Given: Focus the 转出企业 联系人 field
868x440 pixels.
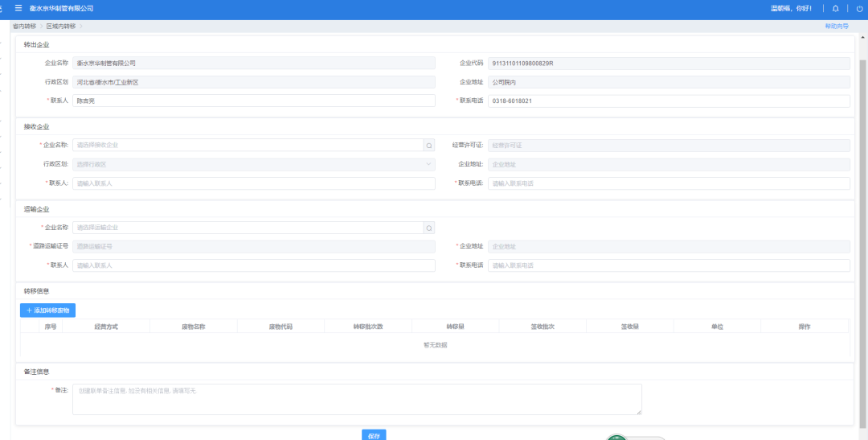Looking at the screenshot, I should (253, 101).
